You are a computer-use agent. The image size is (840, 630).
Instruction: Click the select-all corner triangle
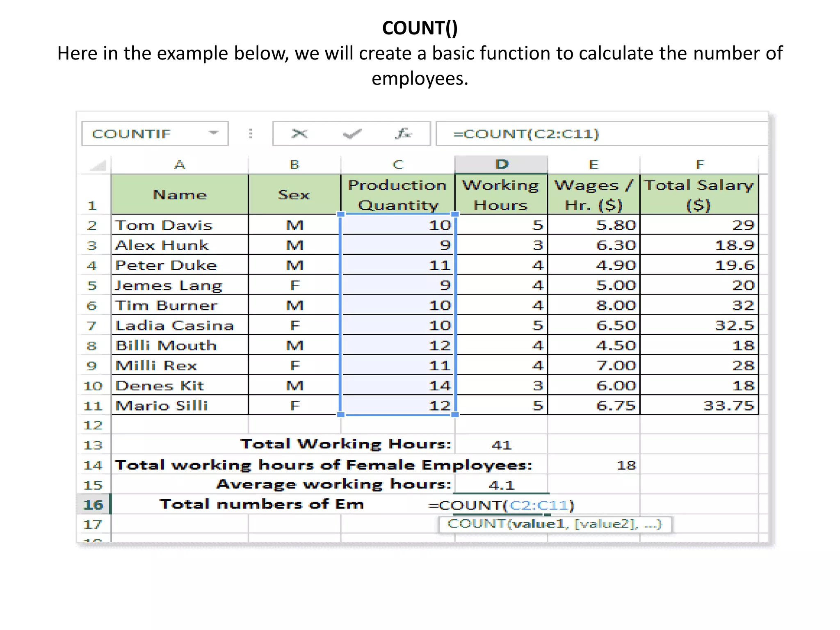point(98,165)
